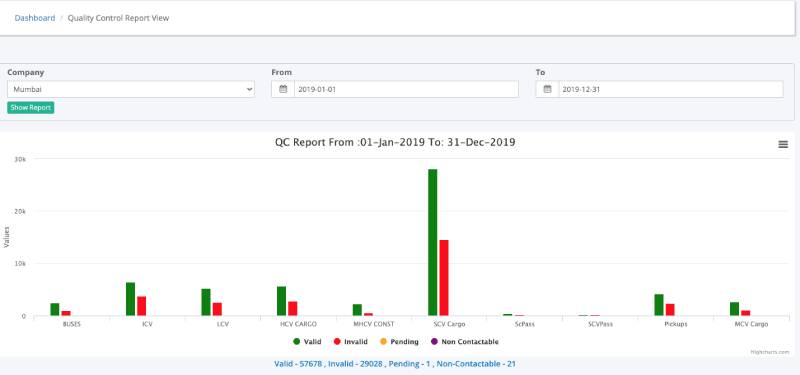The width and height of the screenshot is (800, 375).
Task: Click the green MCV Cargo Valid bar
Action: click(735, 309)
